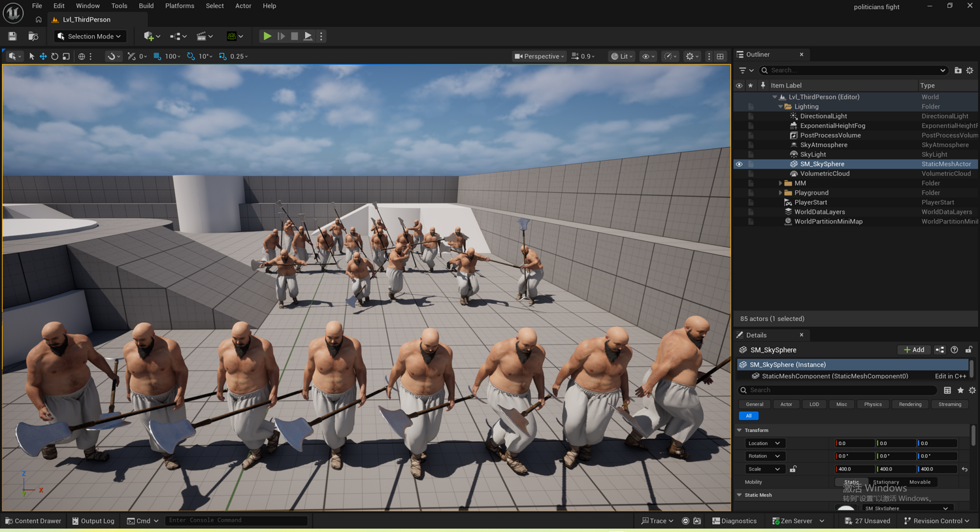Expand the Playground folder in Outliner
The width and height of the screenshot is (980, 532).
780,193
